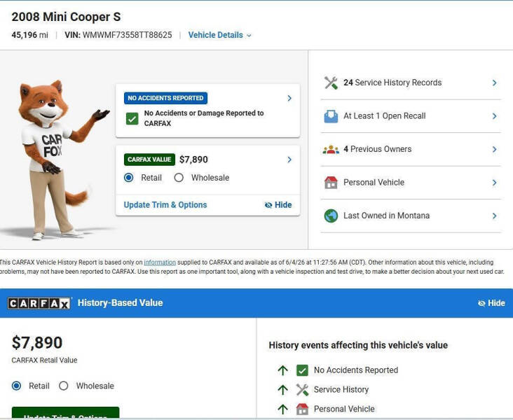Click the Personal Vehicle house icon
The image size is (513, 420).
[331, 183]
